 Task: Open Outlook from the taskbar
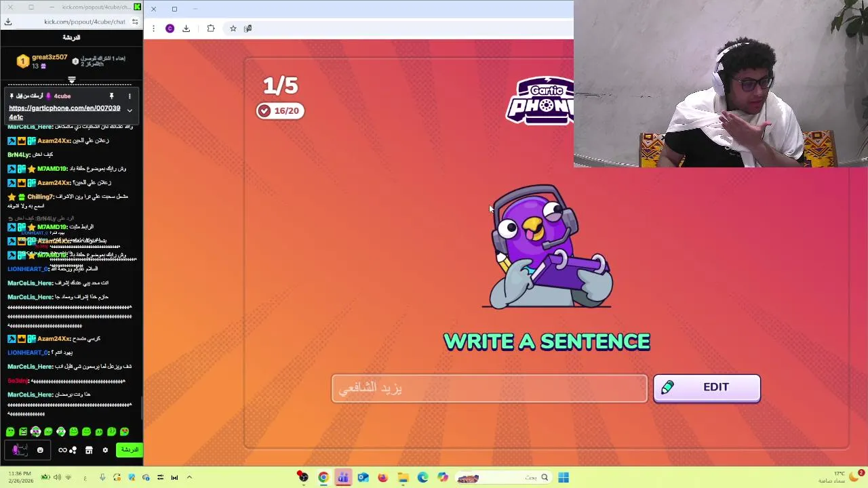[363, 478]
